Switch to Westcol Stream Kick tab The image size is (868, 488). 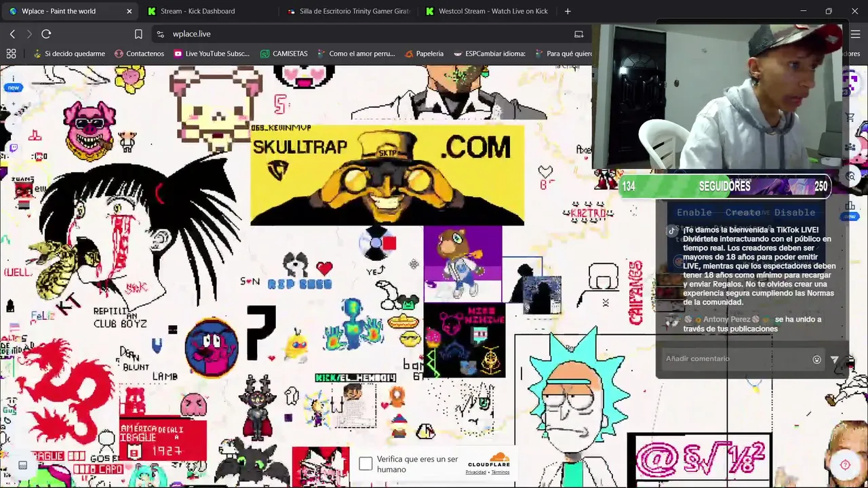[487, 11]
